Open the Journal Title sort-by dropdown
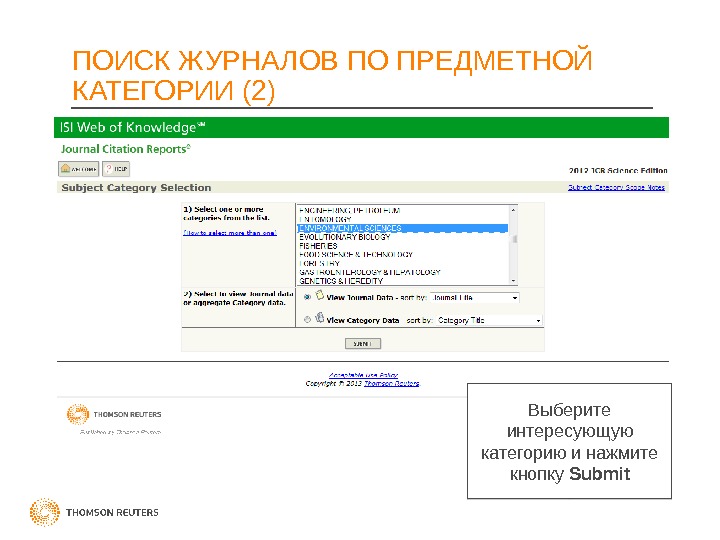This screenshot has height=540, width=720. tap(475, 298)
